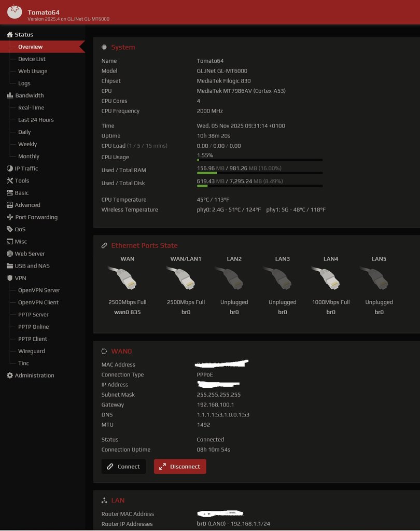Open Last 24 Hours bandwidth page

pos(36,120)
